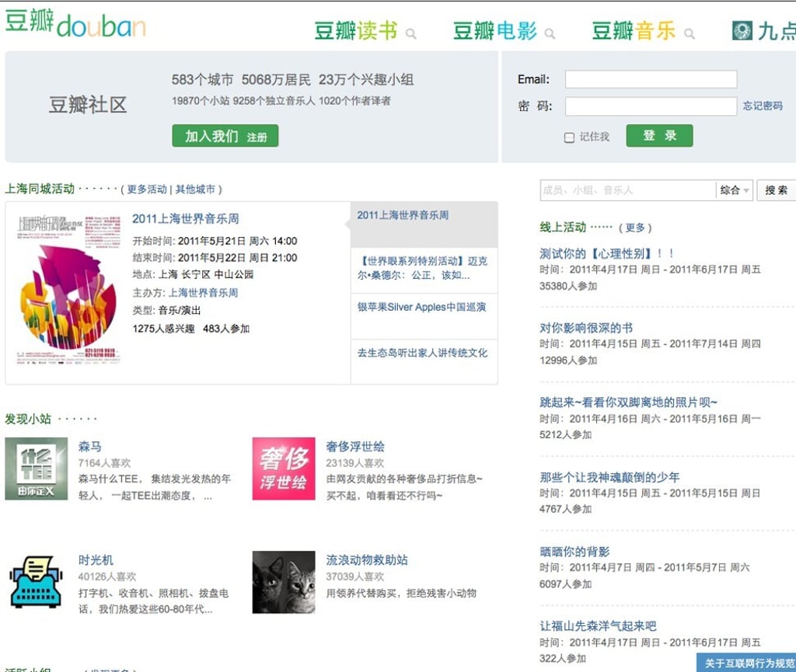Select the 2011上海世界音乐周 event tab
This screenshot has width=796, height=672.
[424, 225]
